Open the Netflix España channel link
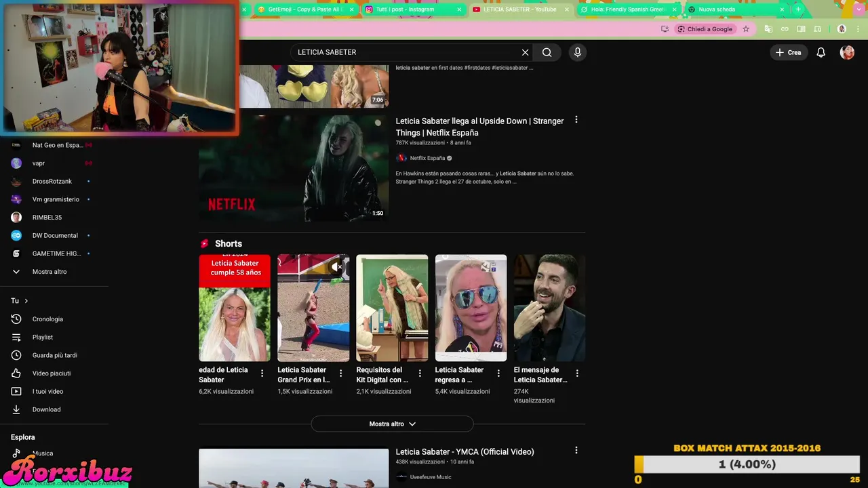 [x=427, y=158]
